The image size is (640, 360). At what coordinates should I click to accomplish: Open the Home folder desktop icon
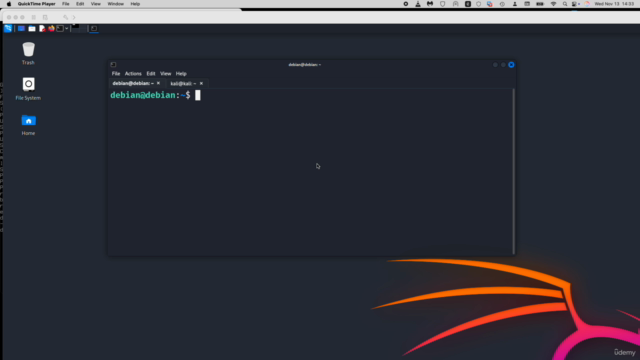point(28,125)
